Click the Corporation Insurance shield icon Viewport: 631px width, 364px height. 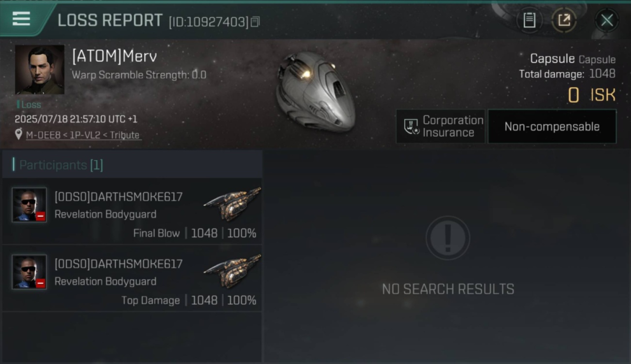(411, 127)
